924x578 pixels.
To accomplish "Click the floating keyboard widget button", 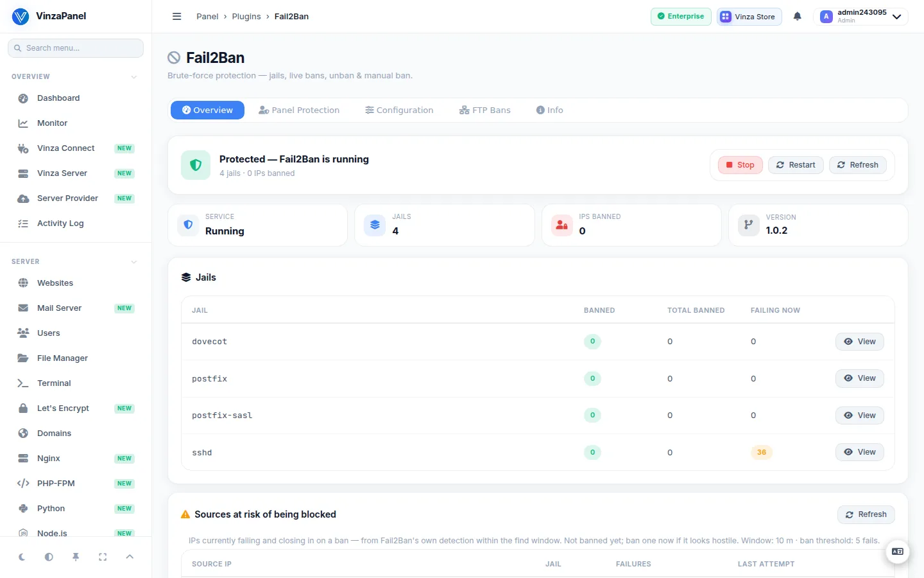I will [x=898, y=552].
